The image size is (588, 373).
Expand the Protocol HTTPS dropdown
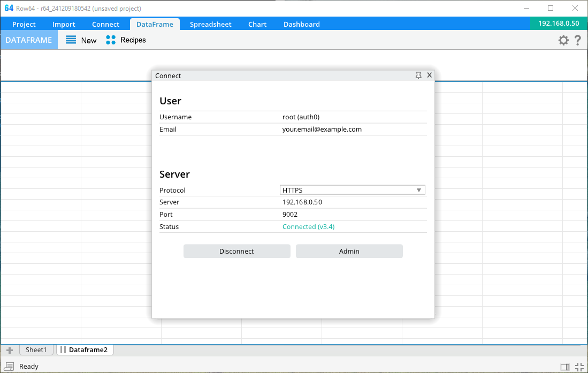point(419,190)
